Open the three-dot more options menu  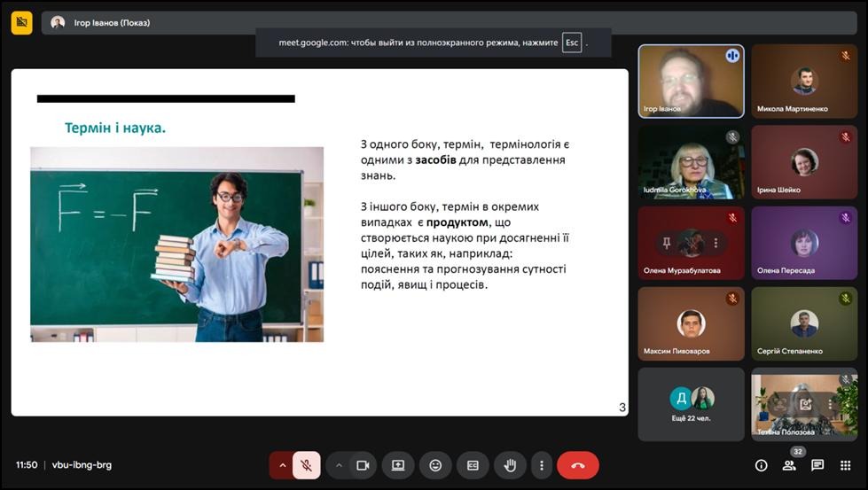541,465
